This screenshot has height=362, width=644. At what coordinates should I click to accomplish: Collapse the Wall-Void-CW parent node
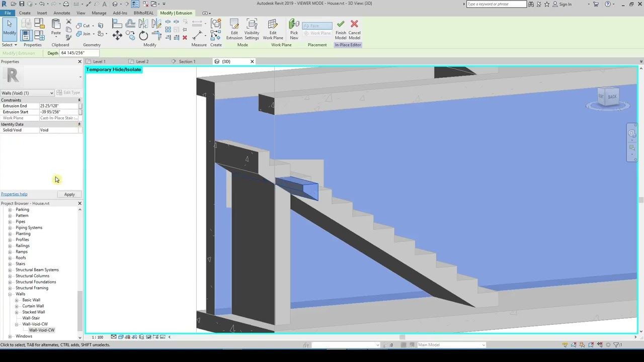tap(17, 324)
